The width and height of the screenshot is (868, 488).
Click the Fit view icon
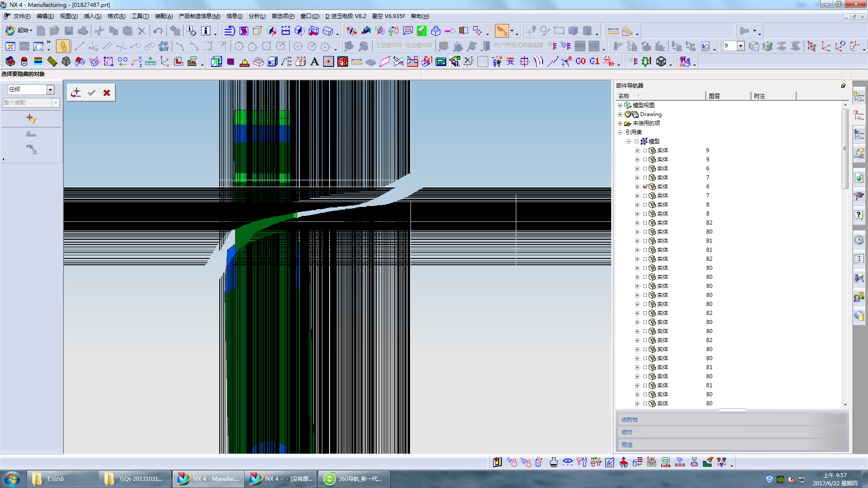click(x=10, y=46)
